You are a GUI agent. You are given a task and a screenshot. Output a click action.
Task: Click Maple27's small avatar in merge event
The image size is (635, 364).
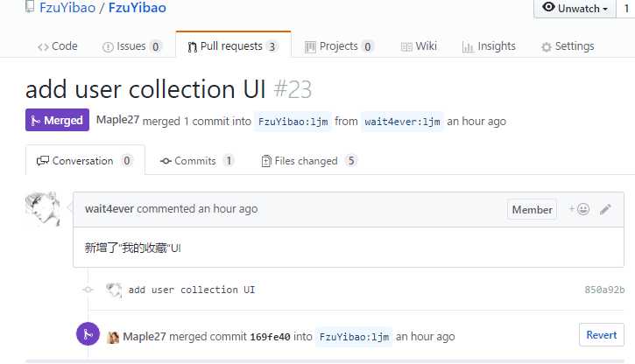(113, 337)
